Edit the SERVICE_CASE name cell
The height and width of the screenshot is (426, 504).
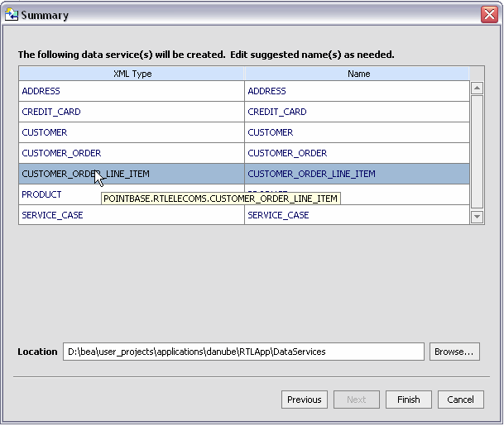pyautogui.click(x=358, y=215)
